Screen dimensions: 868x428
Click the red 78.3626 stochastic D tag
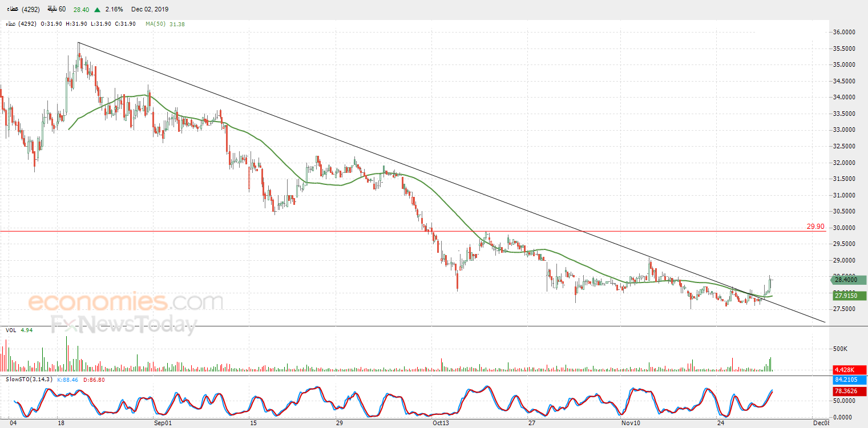click(850, 391)
